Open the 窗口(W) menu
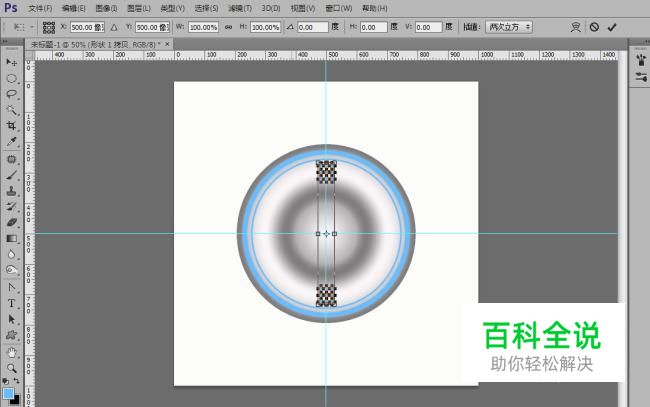Screen dimensions: 650x407 coord(339,8)
